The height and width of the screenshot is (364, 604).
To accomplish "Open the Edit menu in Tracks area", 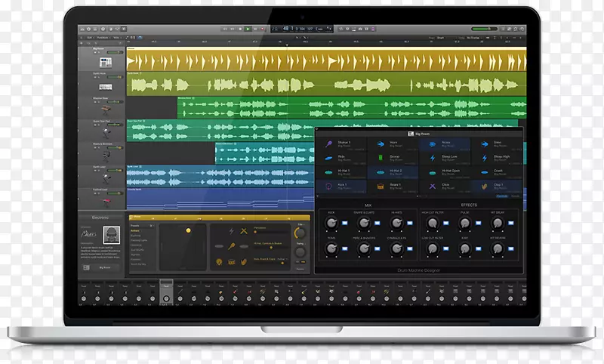I will [89, 37].
